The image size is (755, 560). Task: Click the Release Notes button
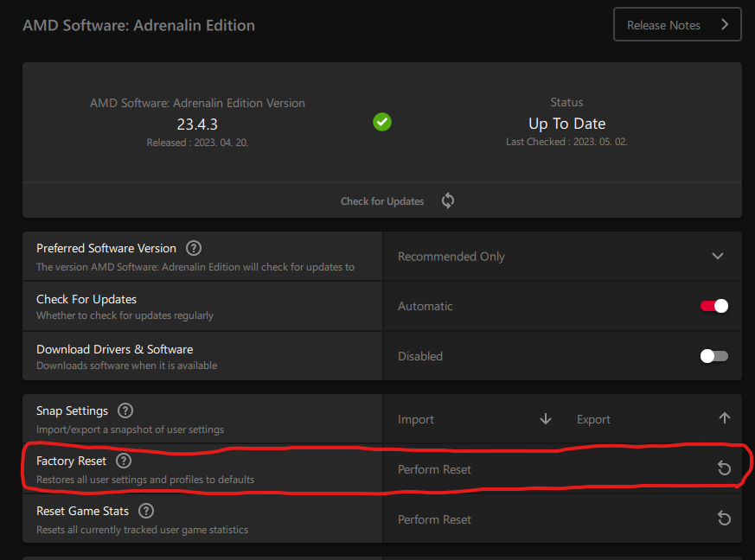(x=677, y=24)
